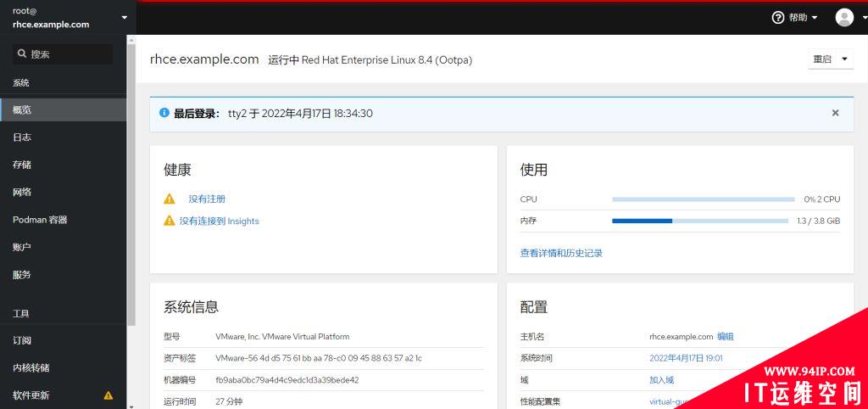Click the 资产标签 value starting with VMware-56 4d
The width and height of the screenshot is (868, 409).
[x=319, y=358]
